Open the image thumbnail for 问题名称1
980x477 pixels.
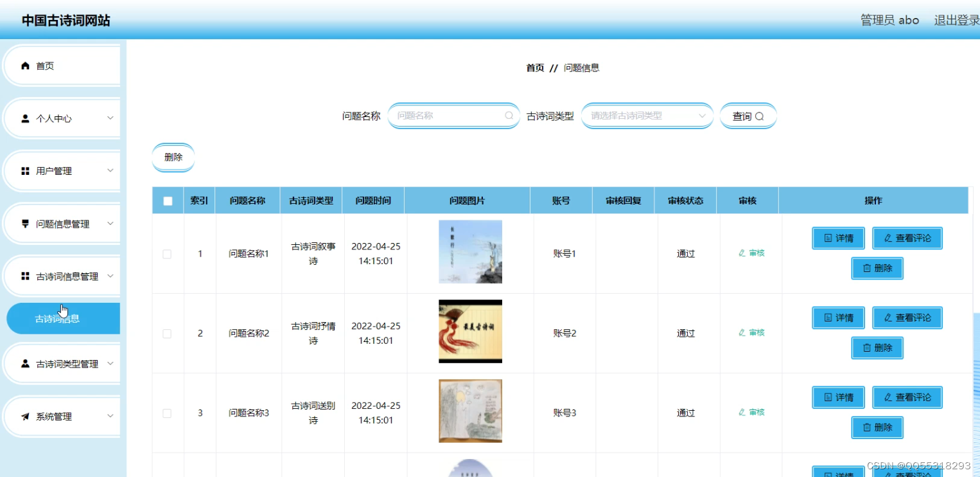470,252
